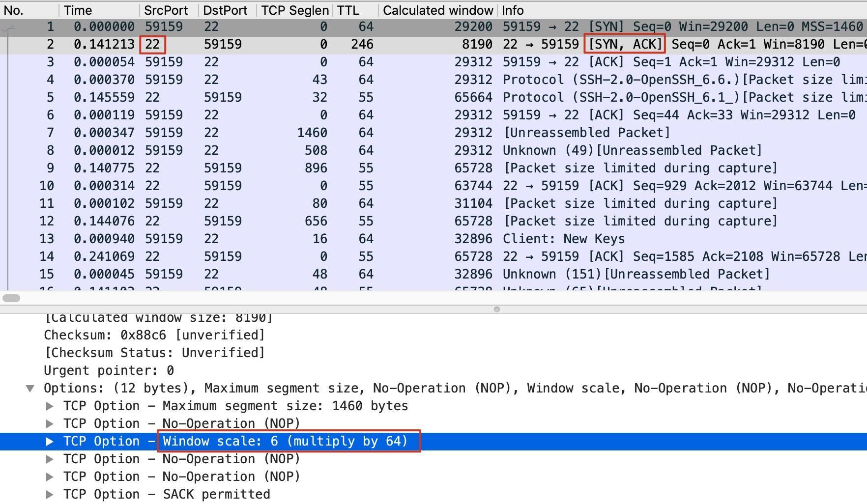867x504 pixels.
Task: Expand the SACK permitted TCP option
Action: point(50,495)
